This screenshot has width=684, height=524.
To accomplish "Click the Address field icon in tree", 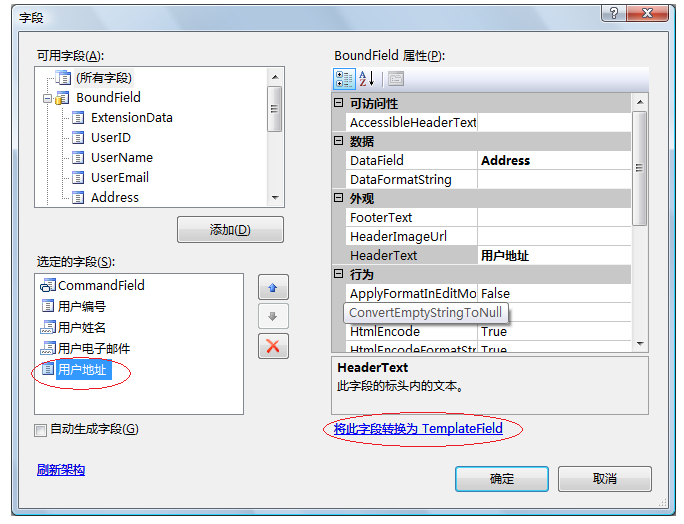I will coord(78,198).
